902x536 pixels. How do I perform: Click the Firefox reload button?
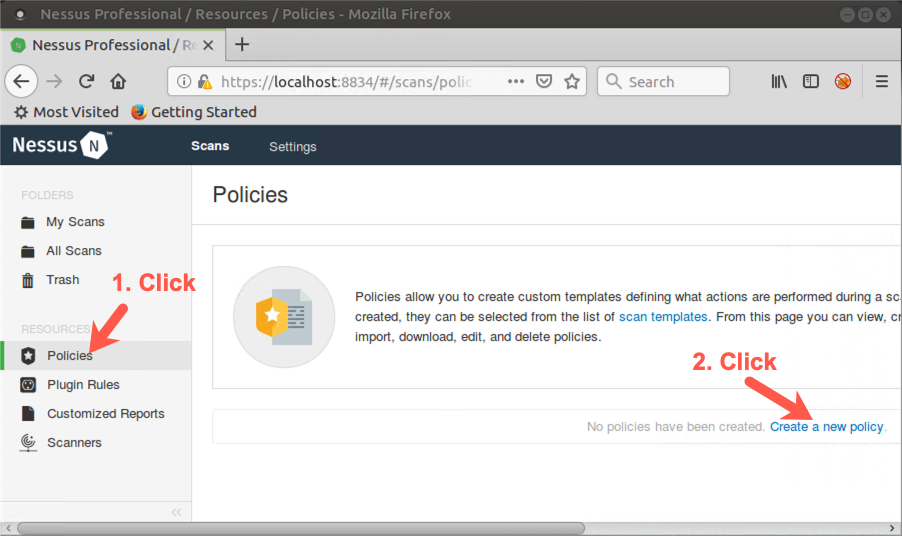(x=87, y=82)
